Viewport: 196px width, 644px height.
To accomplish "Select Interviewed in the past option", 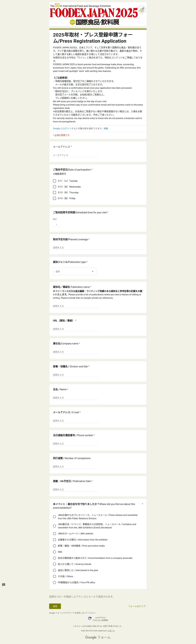I will pyautogui.click(x=54, y=570).
